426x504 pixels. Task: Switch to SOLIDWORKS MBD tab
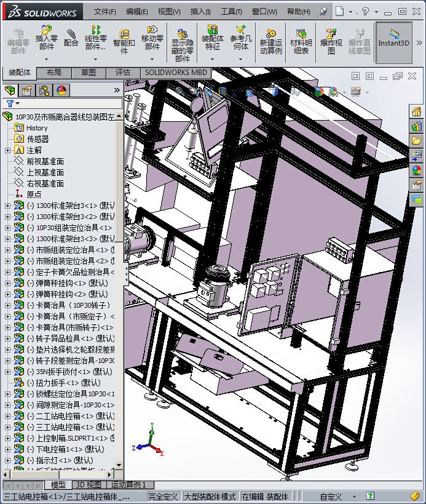click(176, 73)
